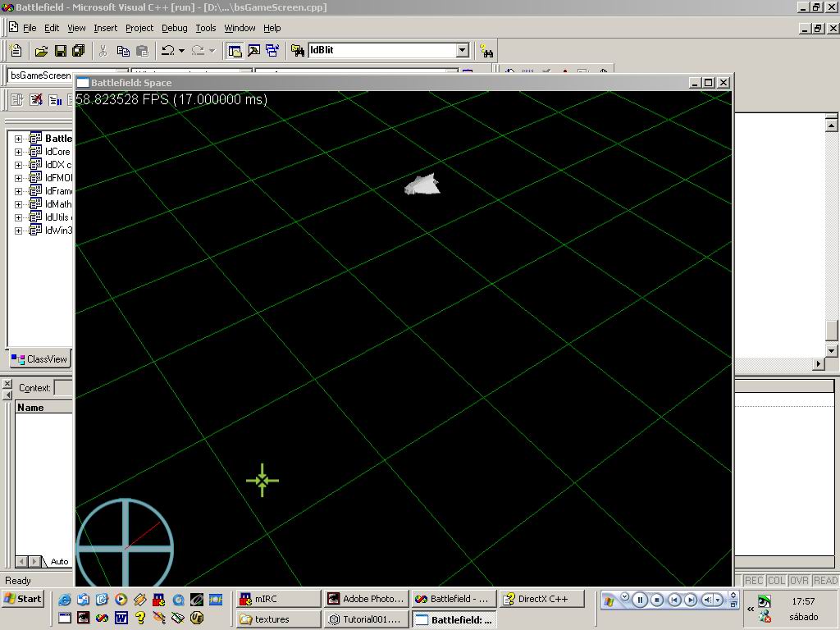840x630 pixels.
Task: Switch to mIRC in the taskbar
Action: (278, 599)
